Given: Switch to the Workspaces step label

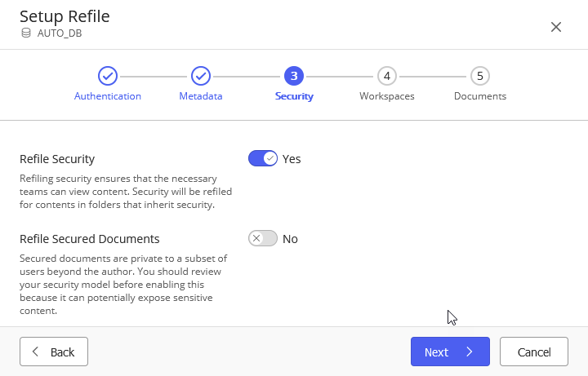Looking at the screenshot, I should pyautogui.click(x=387, y=96).
